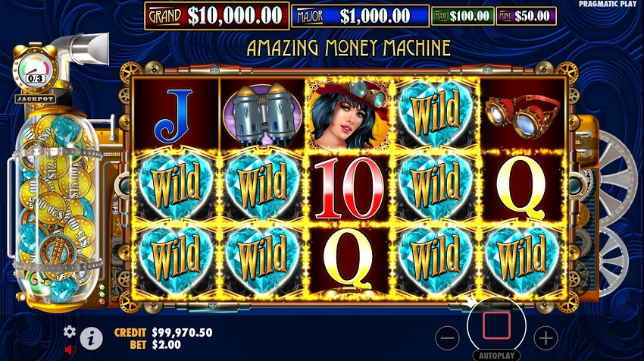Stop the spin with red square button
Image resolution: width=644 pixels, height=361 pixels.
point(496,325)
